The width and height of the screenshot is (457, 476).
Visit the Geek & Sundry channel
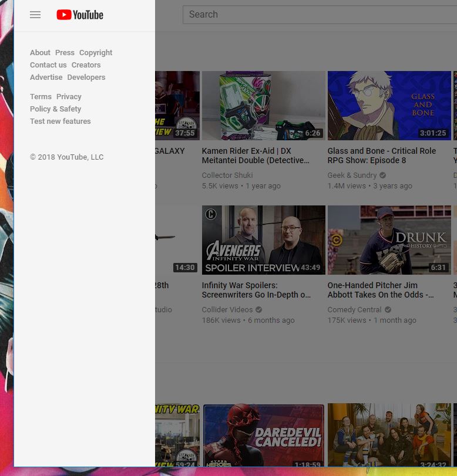pyautogui.click(x=352, y=175)
